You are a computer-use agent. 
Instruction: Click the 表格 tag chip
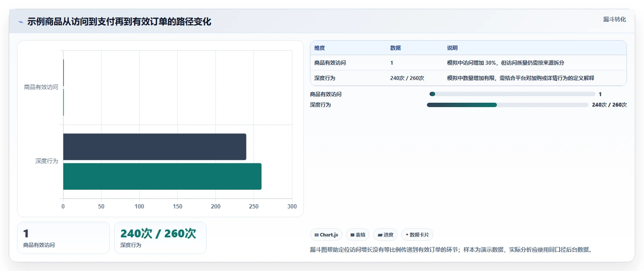tap(358, 235)
